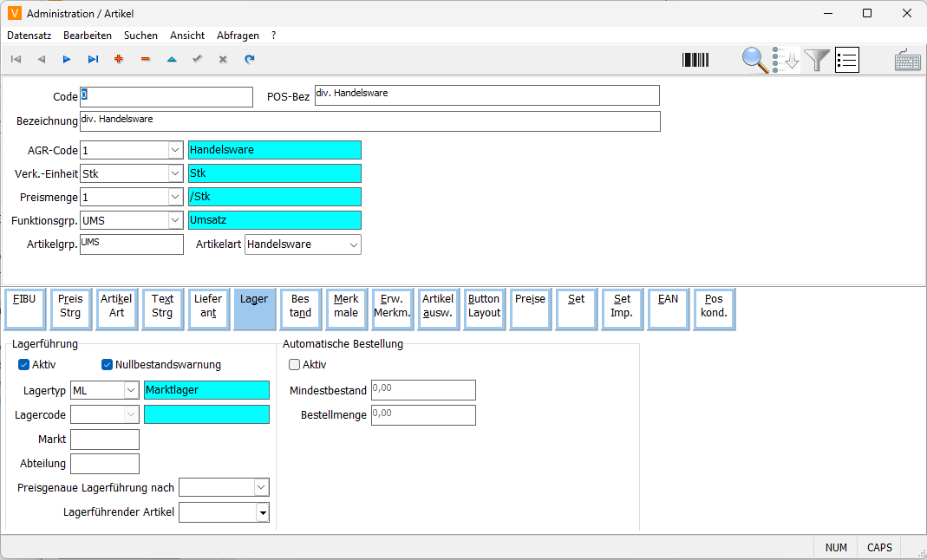
Task: Uncheck Aktiv under Lagerführung
Action: pyautogui.click(x=23, y=365)
